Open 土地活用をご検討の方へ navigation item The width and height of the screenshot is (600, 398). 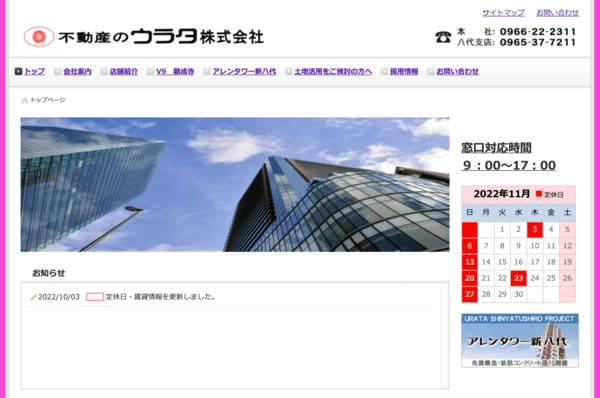[333, 71]
